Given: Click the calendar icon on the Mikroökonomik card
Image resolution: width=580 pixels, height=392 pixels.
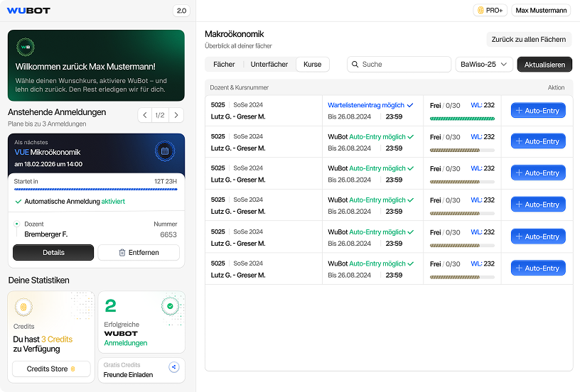Looking at the screenshot, I should [165, 151].
